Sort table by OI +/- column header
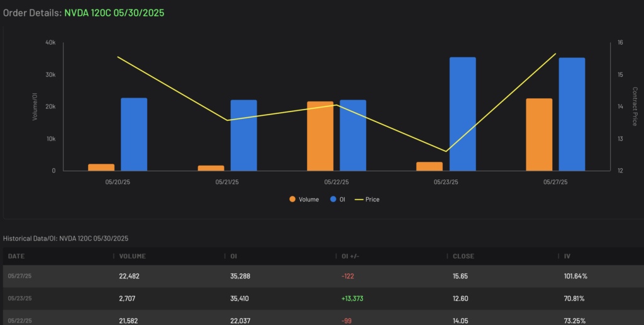The width and height of the screenshot is (644, 325). 350,256
